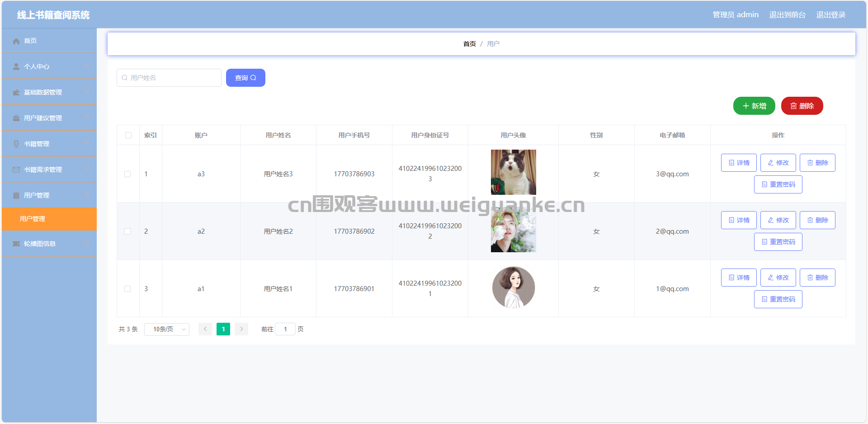Viewport: 868px width, 424px height.
Task: Open the 轮播图信息 sidebar menu
Action: point(49,244)
